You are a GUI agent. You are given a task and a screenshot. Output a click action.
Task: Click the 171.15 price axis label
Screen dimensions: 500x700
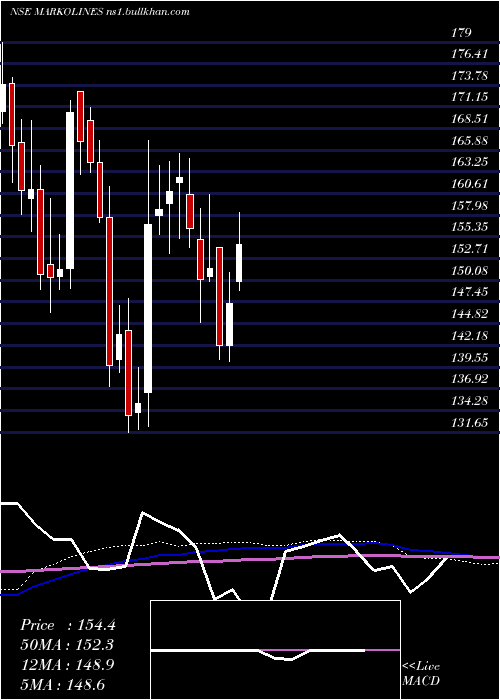click(470, 97)
